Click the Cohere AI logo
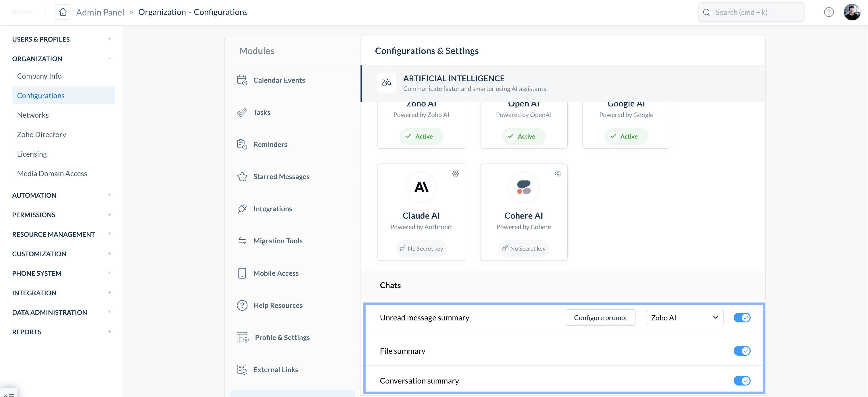Screen dimensions: 868x397 (524, 187)
